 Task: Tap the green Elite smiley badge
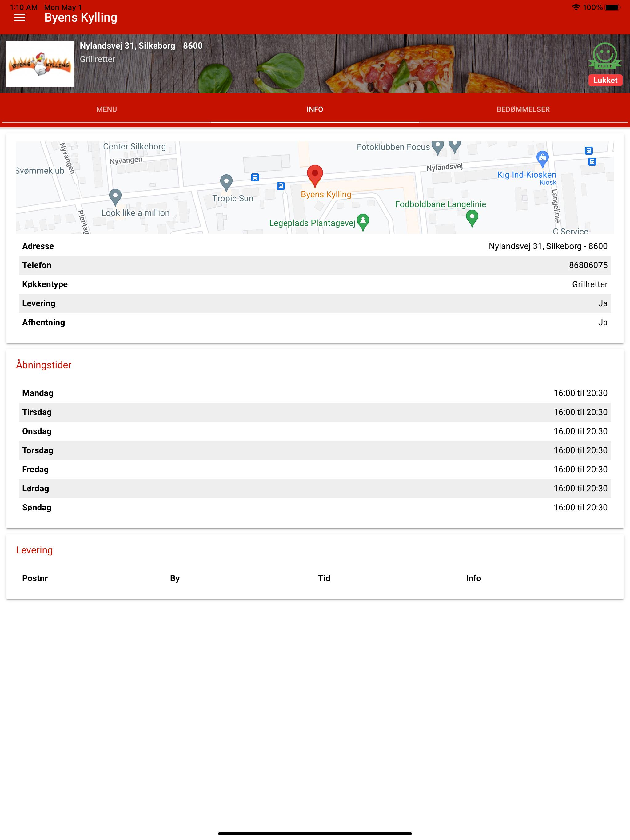coord(605,56)
